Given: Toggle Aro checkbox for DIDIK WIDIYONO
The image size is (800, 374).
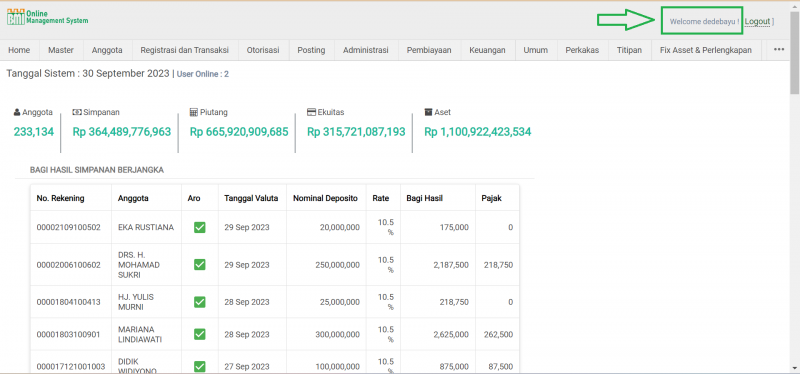Looking at the screenshot, I should [x=199, y=366].
